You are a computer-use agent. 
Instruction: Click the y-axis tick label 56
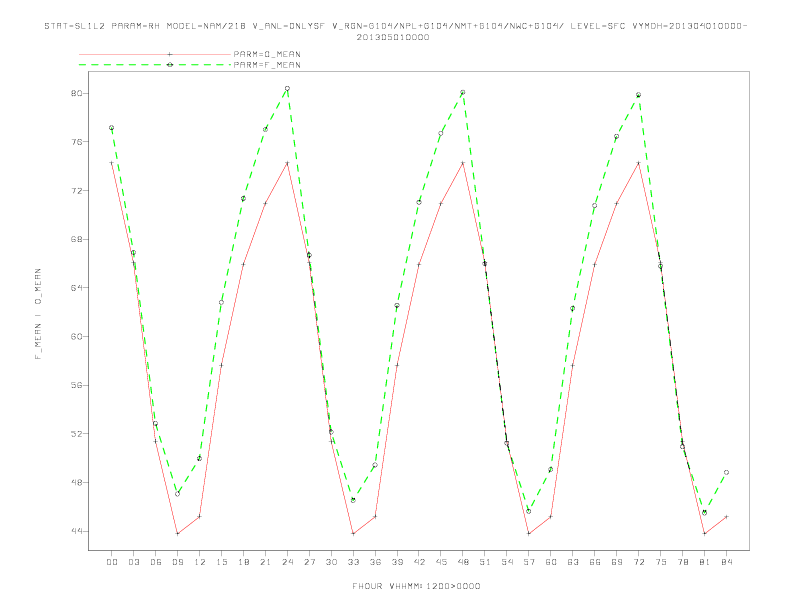click(x=76, y=385)
